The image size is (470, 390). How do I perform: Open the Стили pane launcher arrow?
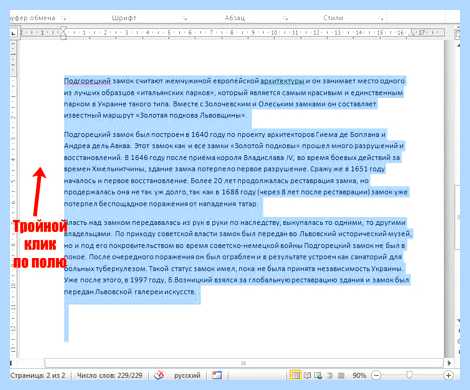point(381,19)
